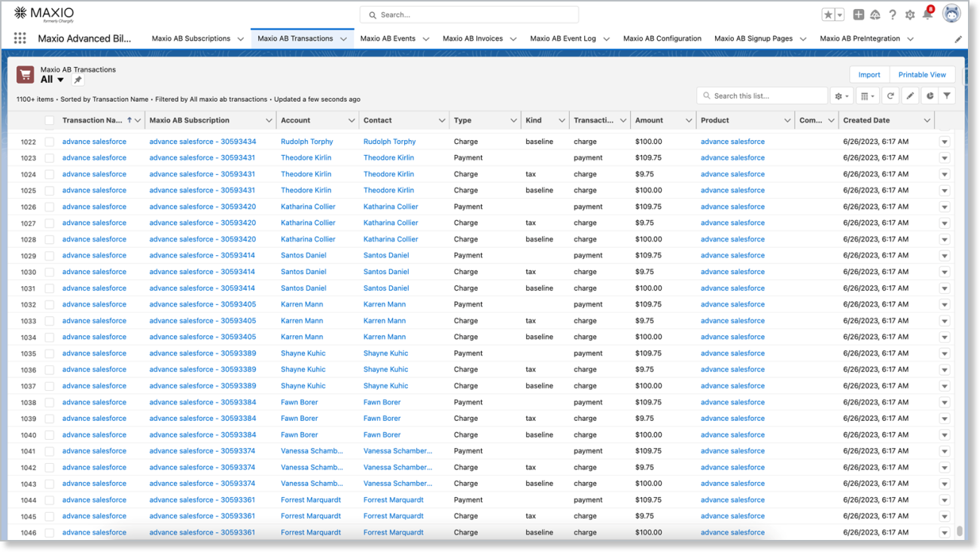The image size is (980, 552).
Task: Check the box for row 1043
Action: click(49, 484)
